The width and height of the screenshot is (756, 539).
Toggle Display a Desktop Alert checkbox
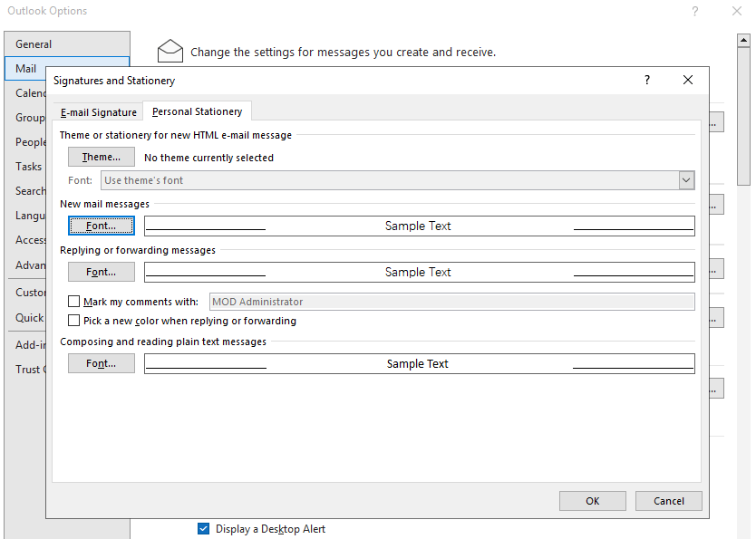click(x=203, y=528)
